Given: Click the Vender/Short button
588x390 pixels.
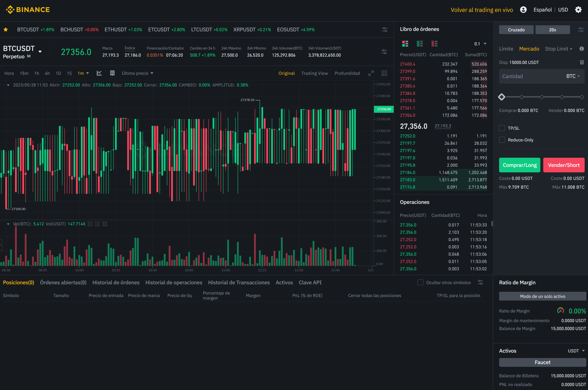Looking at the screenshot, I should point(564,165).
